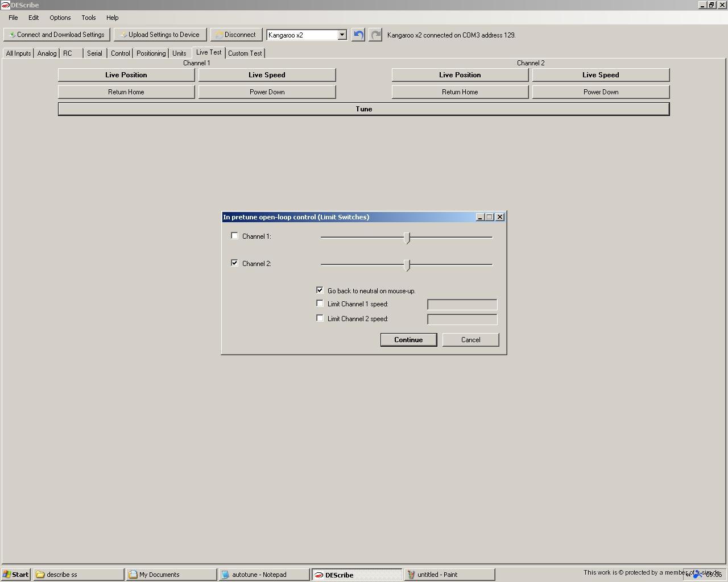Click Connect and Download Settings button
Image resolution: width=728 pixels, height=582 pixels.
click(57, 35)
